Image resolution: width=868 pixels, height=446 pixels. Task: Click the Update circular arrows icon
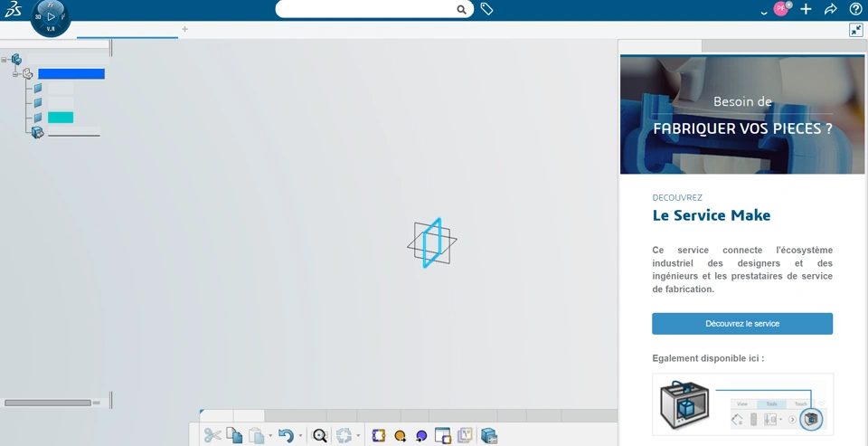[344, 435]
